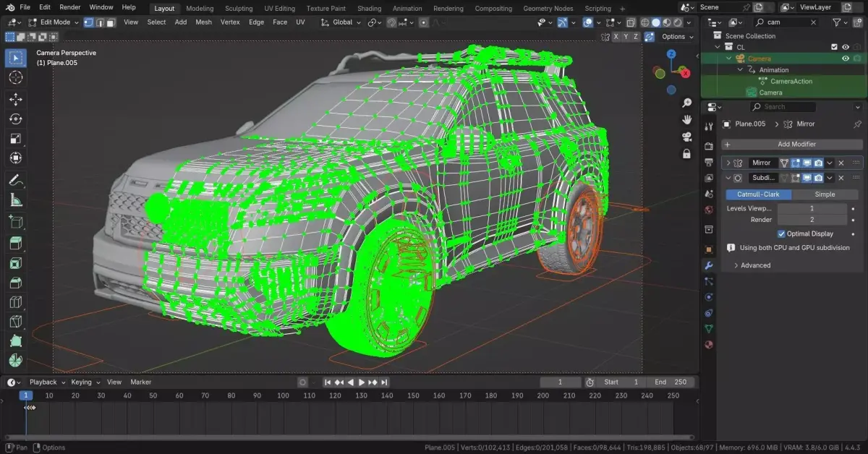
Task: Open the Physics properties tab
Action: [x=709, y=297]
